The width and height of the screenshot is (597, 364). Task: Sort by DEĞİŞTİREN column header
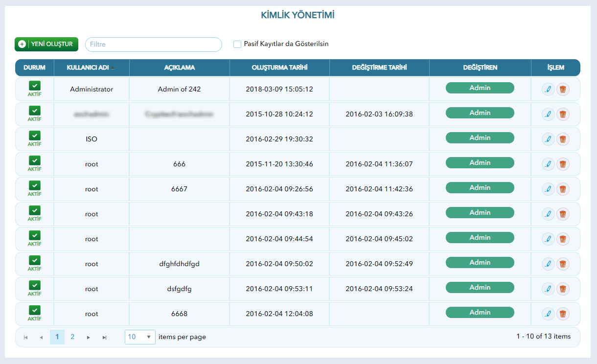pos(480,68)
